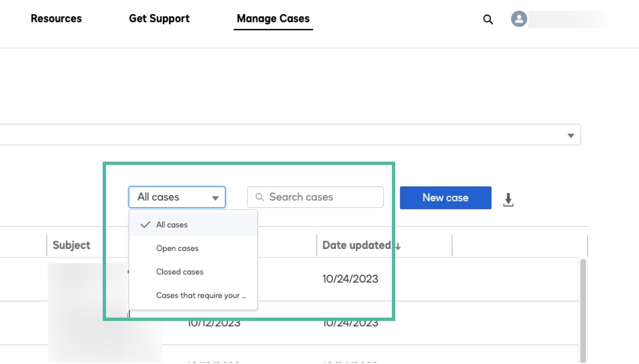Click the checkmark beside All cases option
The width and height of the screenshot is (639, 364).
pyautogui.click(x=145, y=225)
